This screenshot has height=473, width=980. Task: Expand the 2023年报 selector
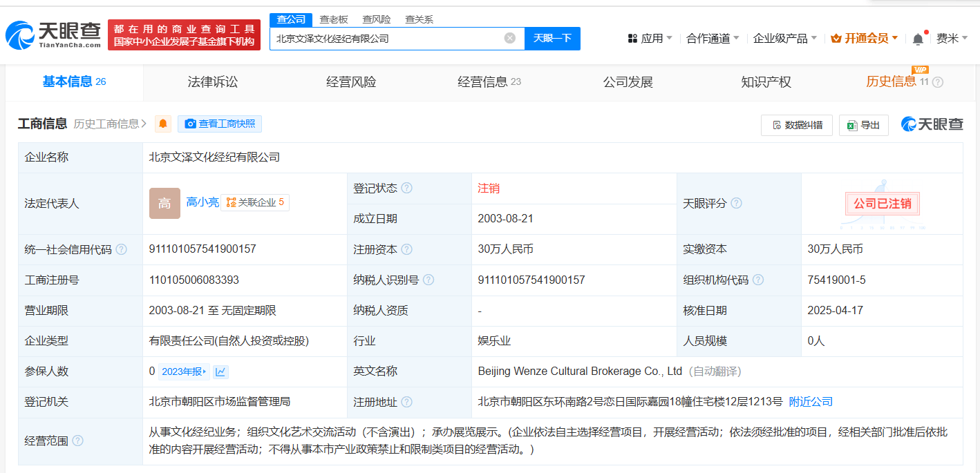pyautogui.click(x=184, y=371)
